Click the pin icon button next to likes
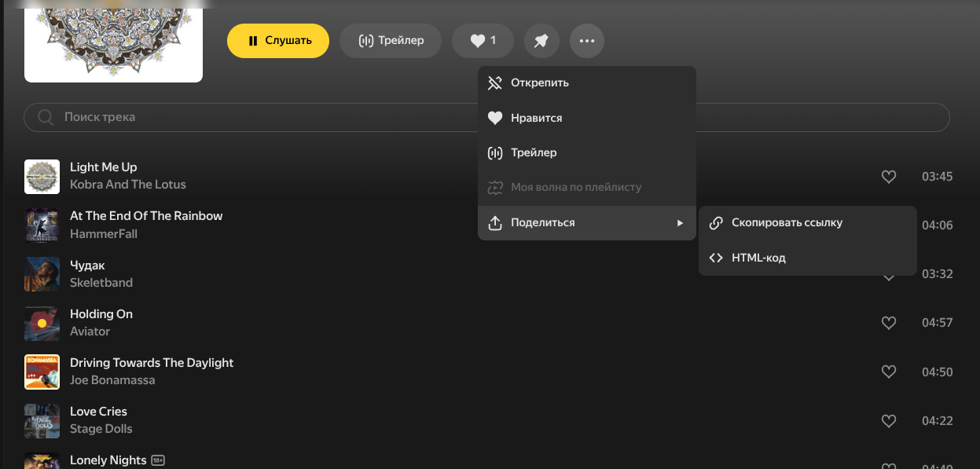This screenshot has height=469, width=980. click(x=541, y=41)
